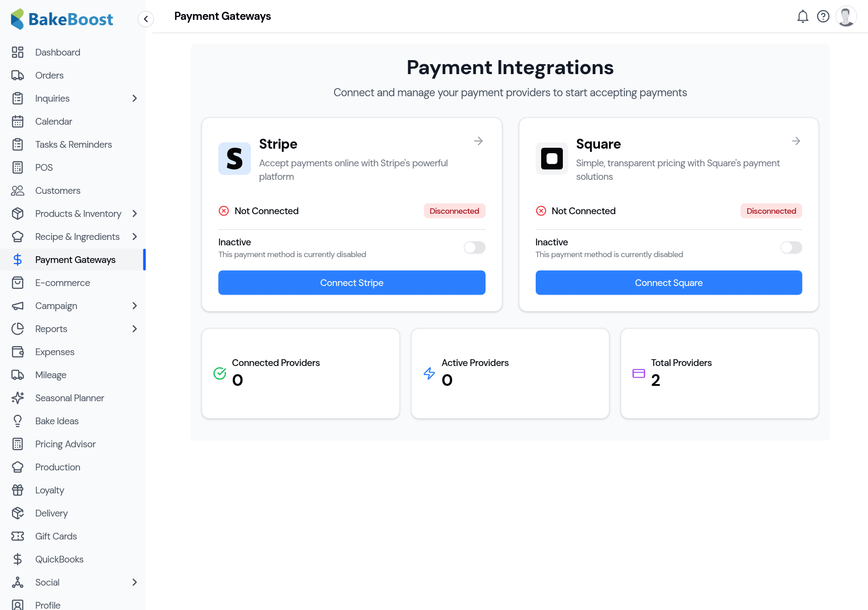Click the Connected Providers card
Image resolution: width=868 pixels, height=610 pixels.
pyautogui.click(x=301, y=374)
